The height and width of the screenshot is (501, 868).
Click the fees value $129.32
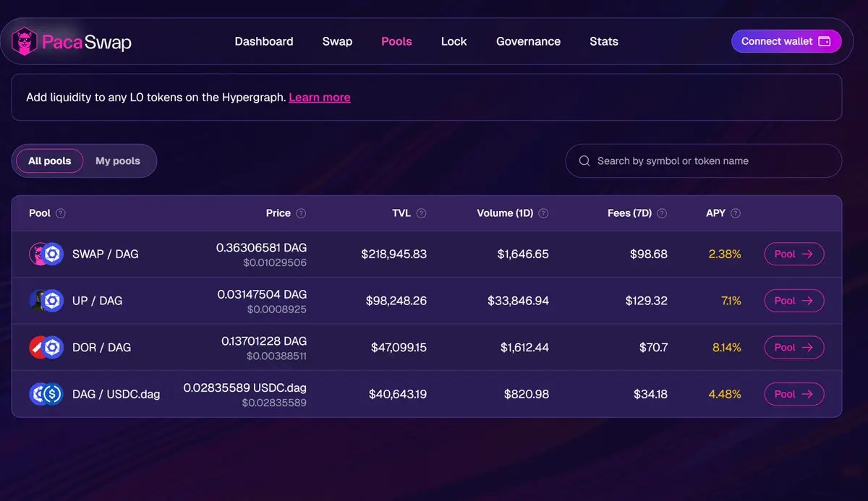tap(647, 301)
